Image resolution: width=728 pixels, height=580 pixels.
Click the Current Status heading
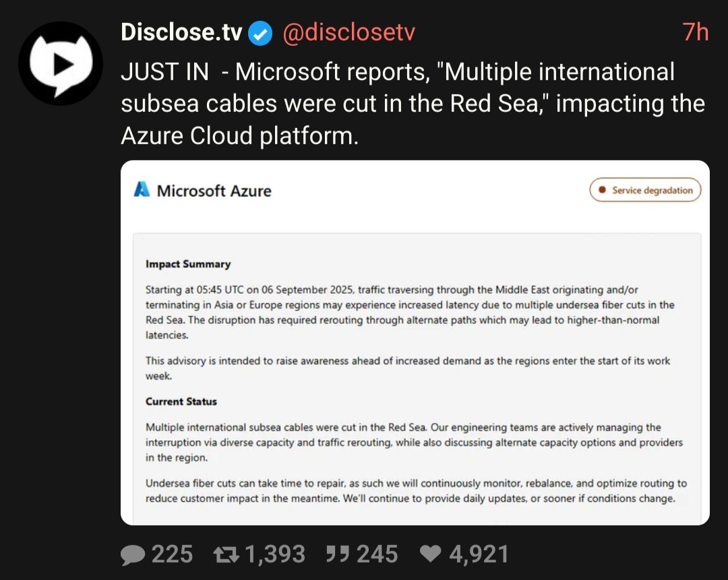pos(181,401)
